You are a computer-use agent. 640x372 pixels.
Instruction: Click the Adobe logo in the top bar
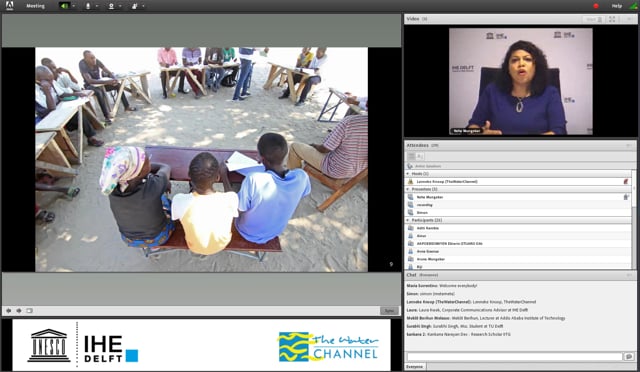tap(9, 6)
